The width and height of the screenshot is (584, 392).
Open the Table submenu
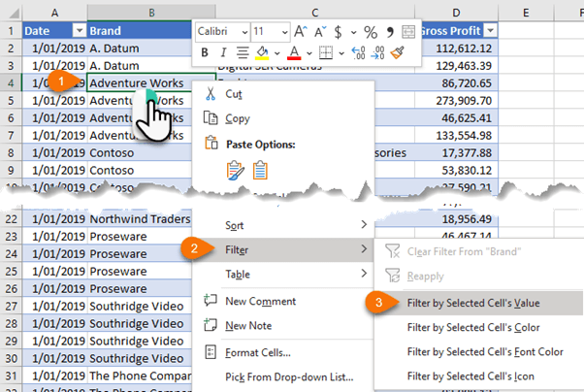coord(283,275)
